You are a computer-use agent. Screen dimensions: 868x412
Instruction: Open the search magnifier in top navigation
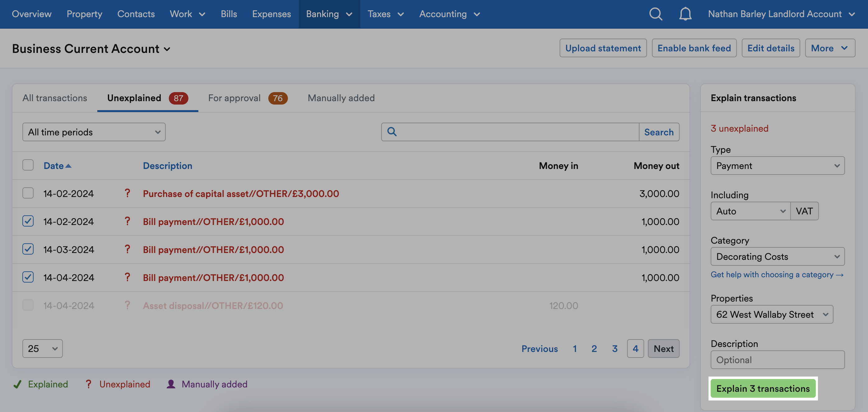point(655,14)
